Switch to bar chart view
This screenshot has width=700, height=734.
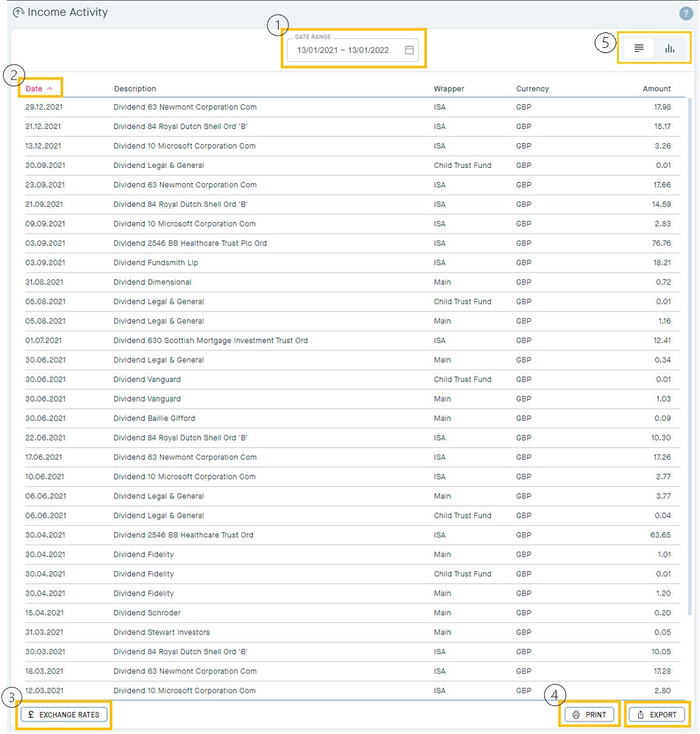coord(669,49)
